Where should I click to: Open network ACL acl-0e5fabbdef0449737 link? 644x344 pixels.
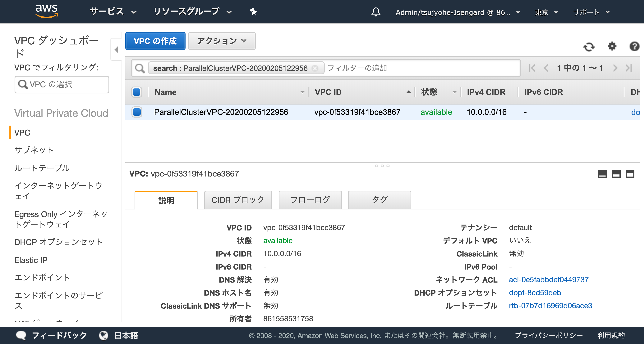point(549,280)
